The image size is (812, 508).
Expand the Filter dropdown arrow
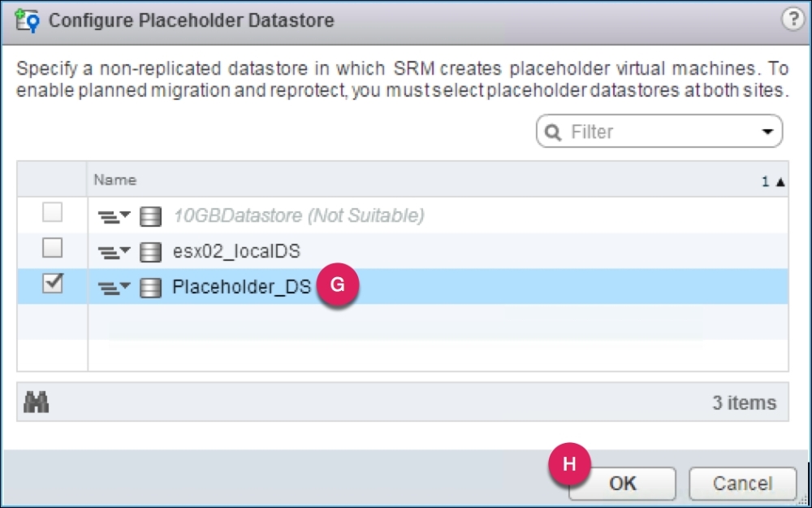pyautogui.click(x=766, y=132)
